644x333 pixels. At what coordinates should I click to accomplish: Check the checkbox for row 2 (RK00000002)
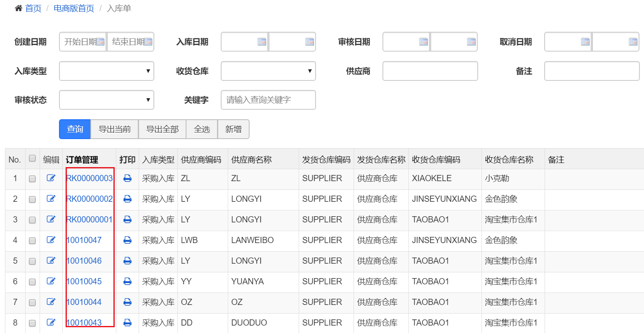pyautogui.click(x=32, y=199)
